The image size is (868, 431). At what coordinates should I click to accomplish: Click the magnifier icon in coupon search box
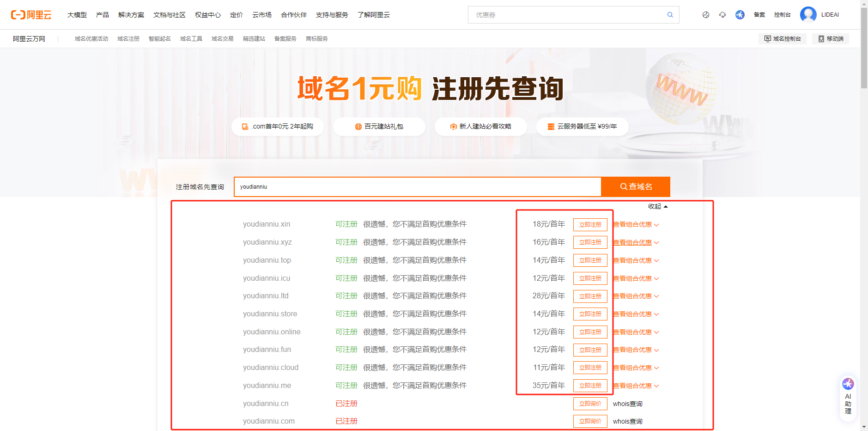pyautogui.click(x=670, y=14)
